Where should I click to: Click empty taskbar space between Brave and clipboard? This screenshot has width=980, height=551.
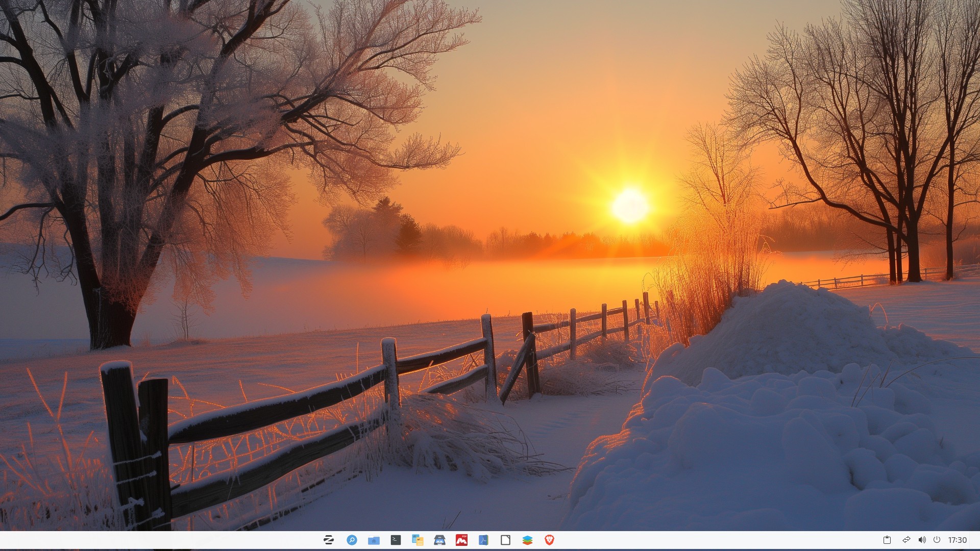[x=715, y=540]
